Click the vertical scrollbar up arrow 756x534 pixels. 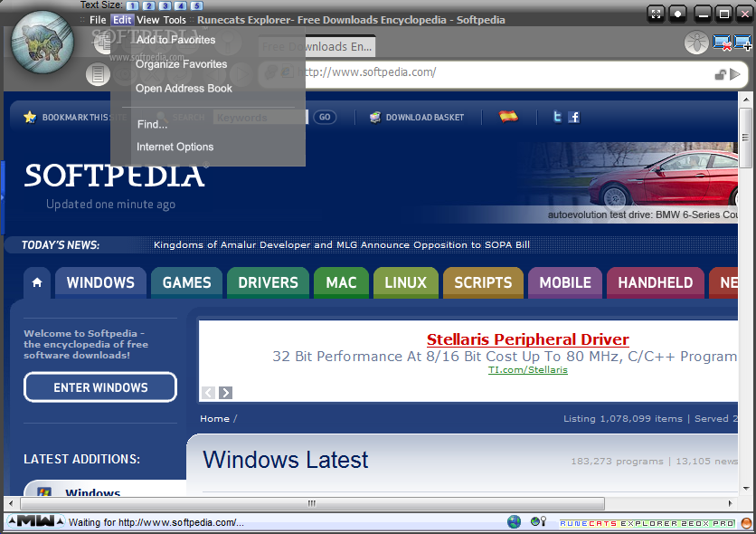(746, 100)
